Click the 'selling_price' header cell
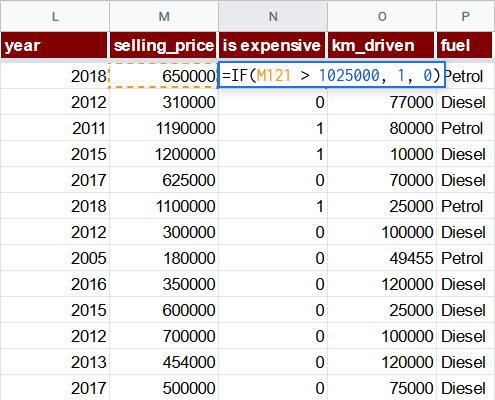495x400 pixels. (163, 45)
